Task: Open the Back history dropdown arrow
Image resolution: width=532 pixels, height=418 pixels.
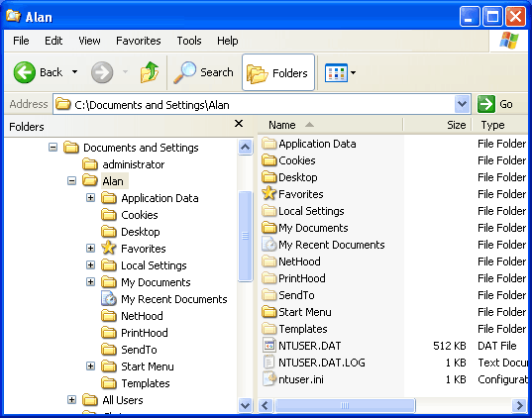Action: point(74,72)
